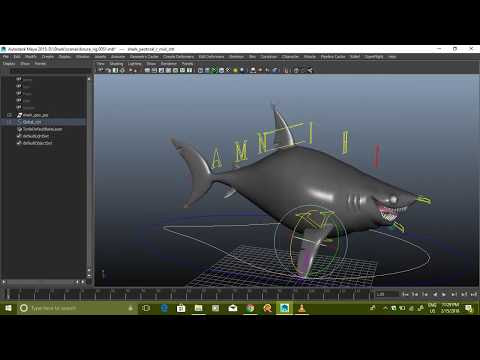Screen dimensions: 480x360
Task: Click the play forward button in playback controls
Action: tap(444, 294)
